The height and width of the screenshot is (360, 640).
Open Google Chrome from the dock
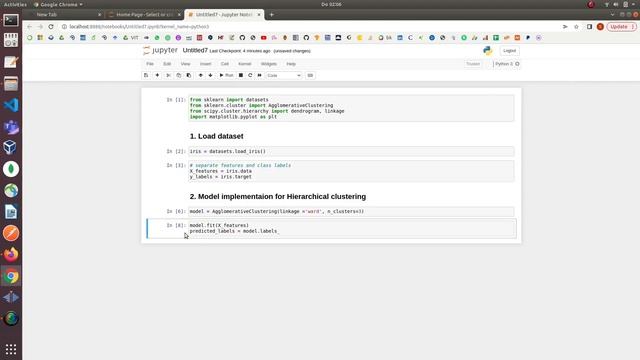(x=11, y=276)
